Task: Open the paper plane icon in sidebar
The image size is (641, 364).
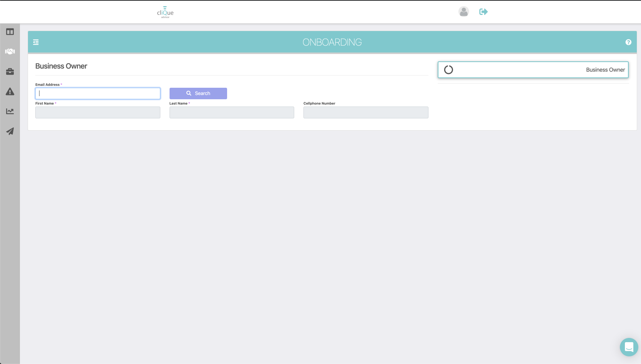Action: 10,131
